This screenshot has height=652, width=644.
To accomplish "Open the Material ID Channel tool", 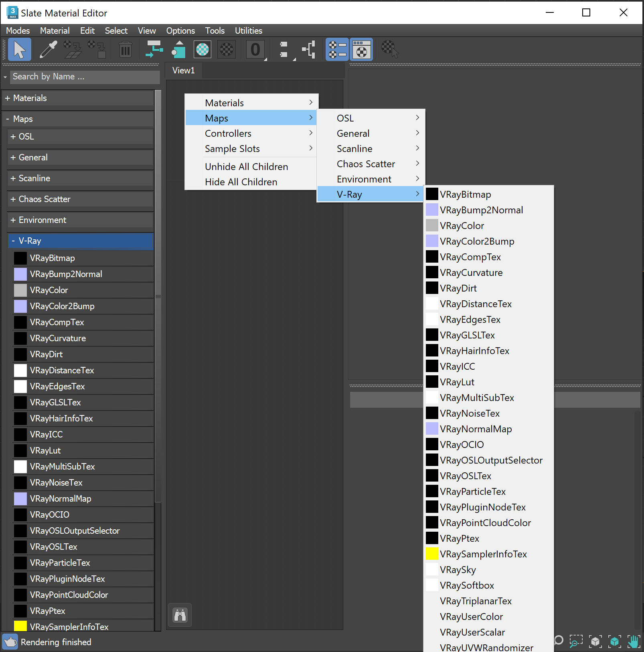I will click(x=255, y=49).
